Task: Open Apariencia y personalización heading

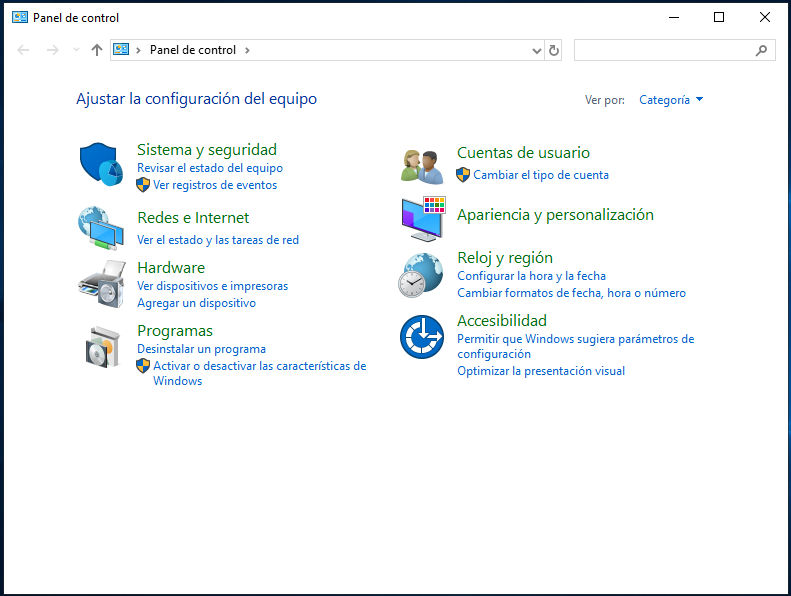Action: 555,214
